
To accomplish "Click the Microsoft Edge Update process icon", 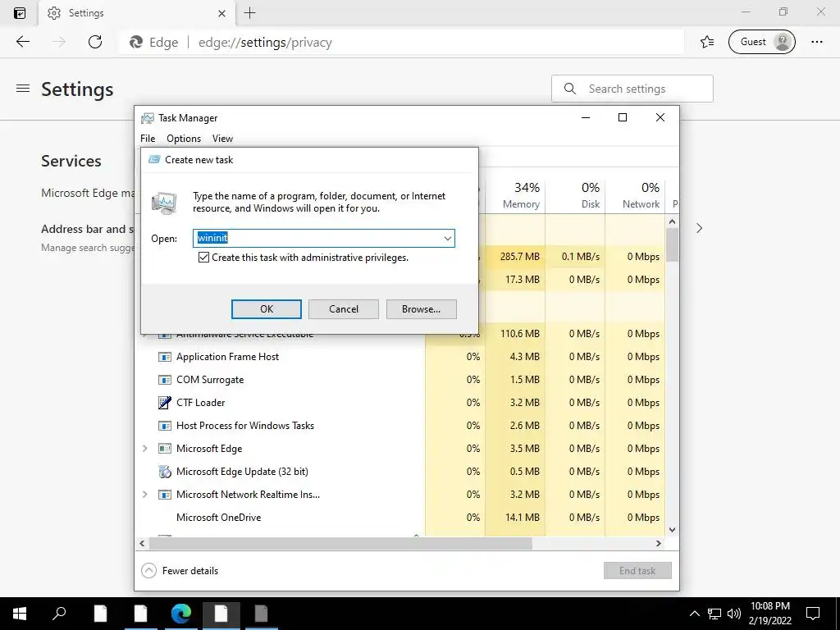I will pyautogui.click(x=165, y=472).
